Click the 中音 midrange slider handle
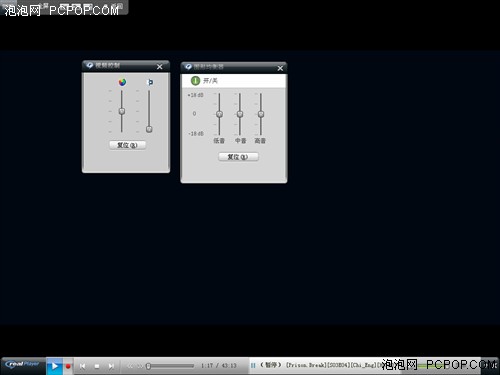The width and height of the screenshot is (500, 375). click(x=240, y=114)
